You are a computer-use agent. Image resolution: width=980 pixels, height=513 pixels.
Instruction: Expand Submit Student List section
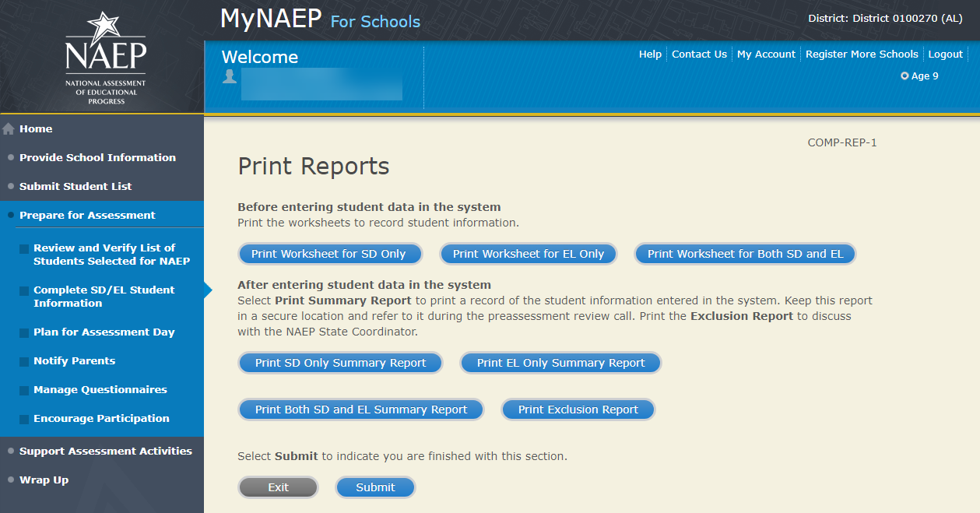pos(76,187)
